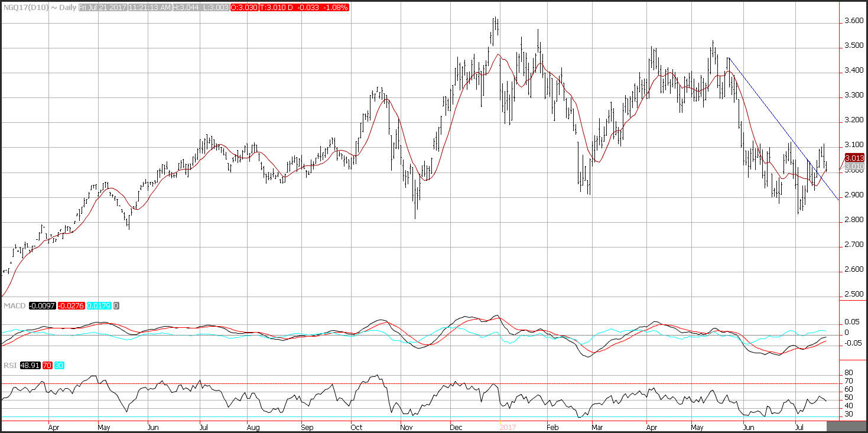Click the cyan RSI 30 level badge

pos(58,366)
